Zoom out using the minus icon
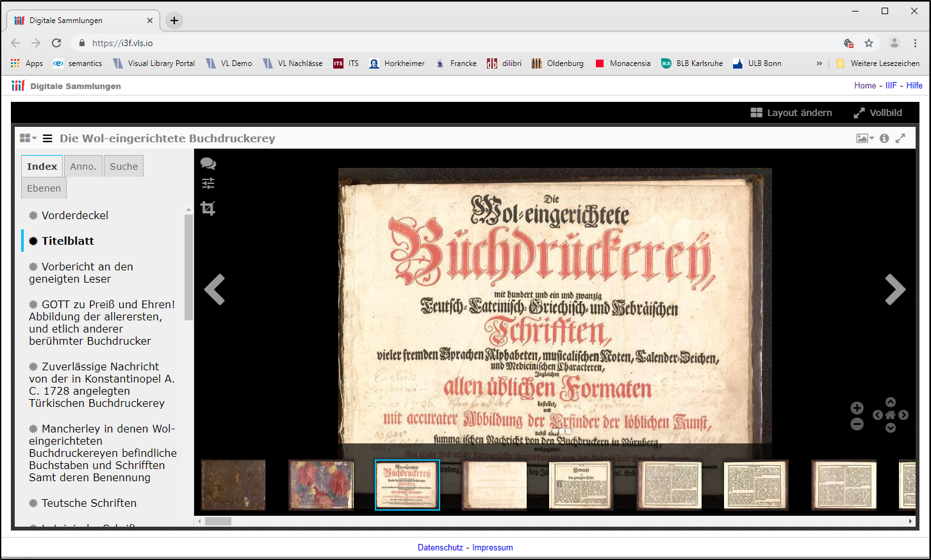931x560 pixels. click(x=857, y=424)
